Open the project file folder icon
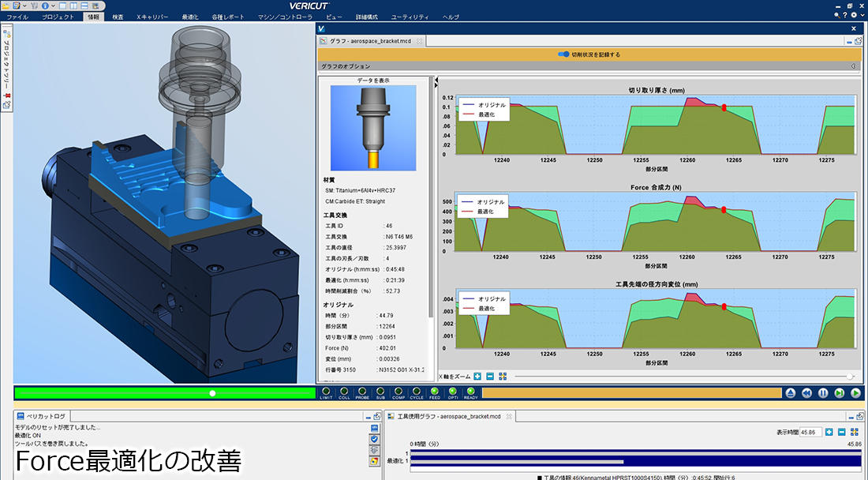868x480 pixels. click(6, 6)
